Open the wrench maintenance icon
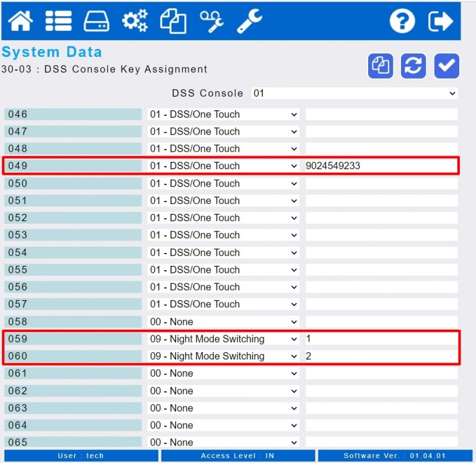 (x=250, y=21)
